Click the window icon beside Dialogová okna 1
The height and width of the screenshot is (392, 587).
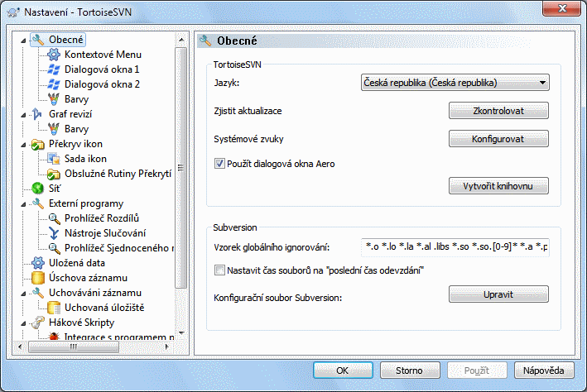point(54,69)
